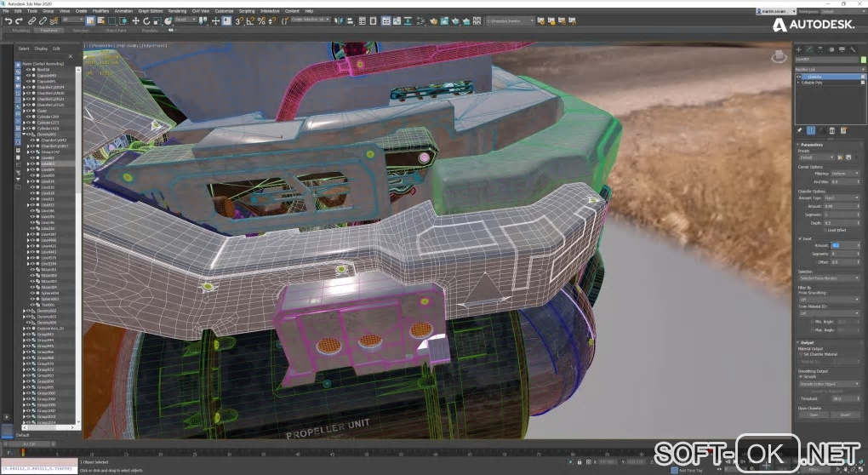The width and height of the screenshot is (868, 475).
Task: Open the Create tab plus icon
Action: [799, 49]
